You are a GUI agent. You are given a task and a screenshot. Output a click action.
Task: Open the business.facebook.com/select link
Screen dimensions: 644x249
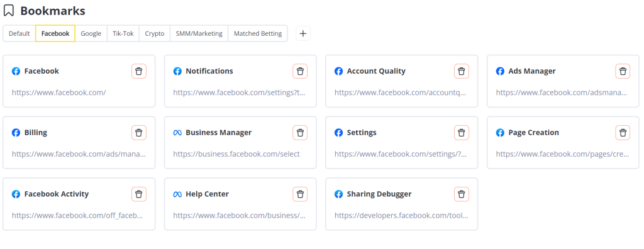pos(236,154)
